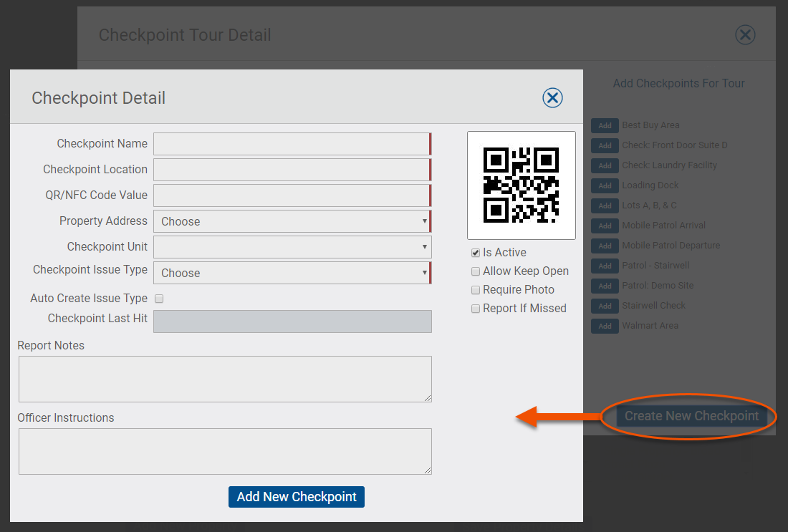Image resolution: width=788 pixels, height=532 pixels.
Task: Disable the Is Active checkbox
Action: click(x=475, y=252)
